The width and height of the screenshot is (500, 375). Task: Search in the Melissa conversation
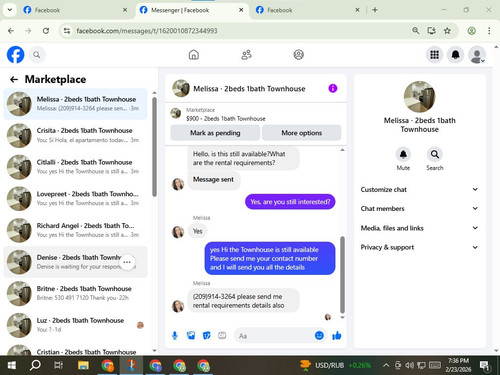point(435,154)
